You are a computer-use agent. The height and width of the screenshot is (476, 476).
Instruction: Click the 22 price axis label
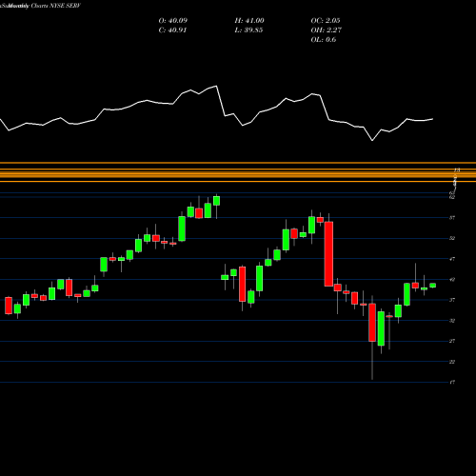tap(452, 362)
